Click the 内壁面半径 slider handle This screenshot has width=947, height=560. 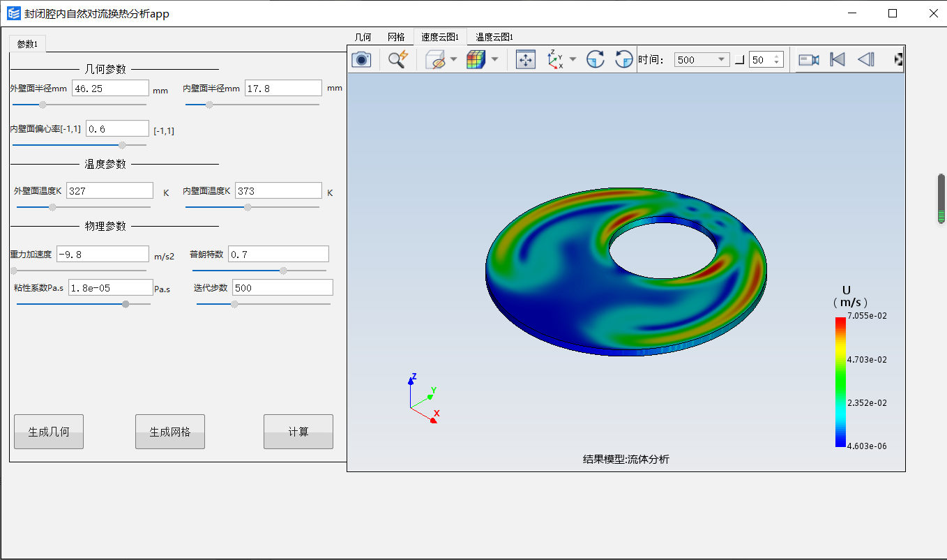pos(209,105)
